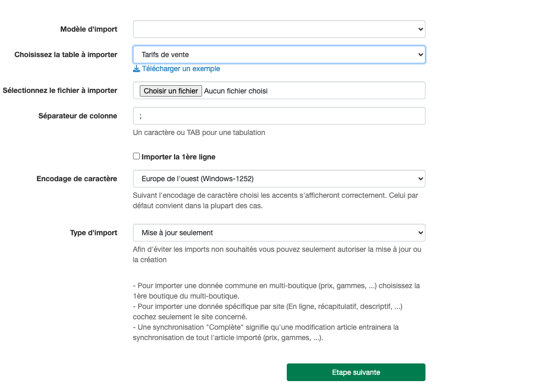Open the Modèle d'import dropdown
This screenshot has width=546, height=392.
click(x=279, y=29)
